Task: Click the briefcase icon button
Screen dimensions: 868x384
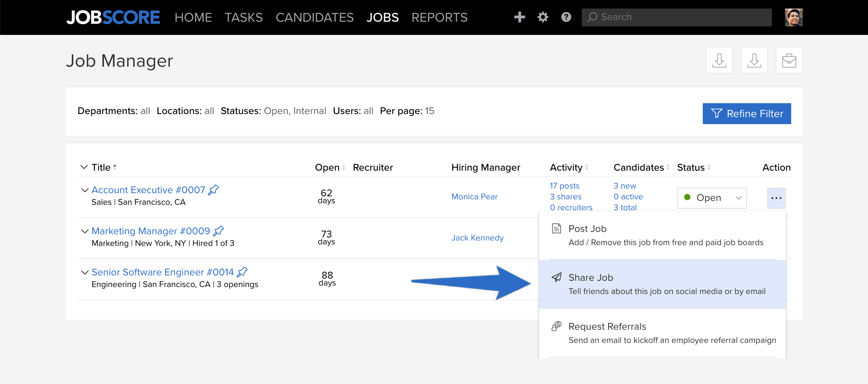Action: pyautogui.click(x=789, y=60)
